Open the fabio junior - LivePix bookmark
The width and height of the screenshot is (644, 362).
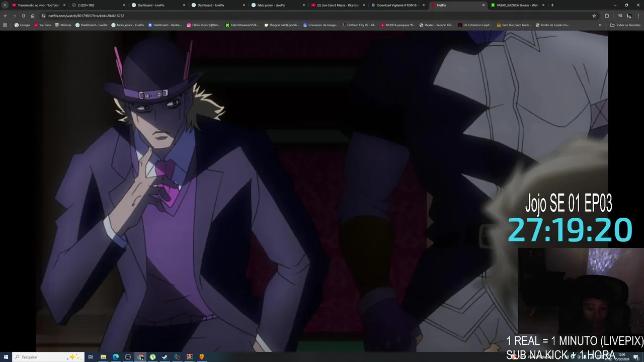point(128,25)
